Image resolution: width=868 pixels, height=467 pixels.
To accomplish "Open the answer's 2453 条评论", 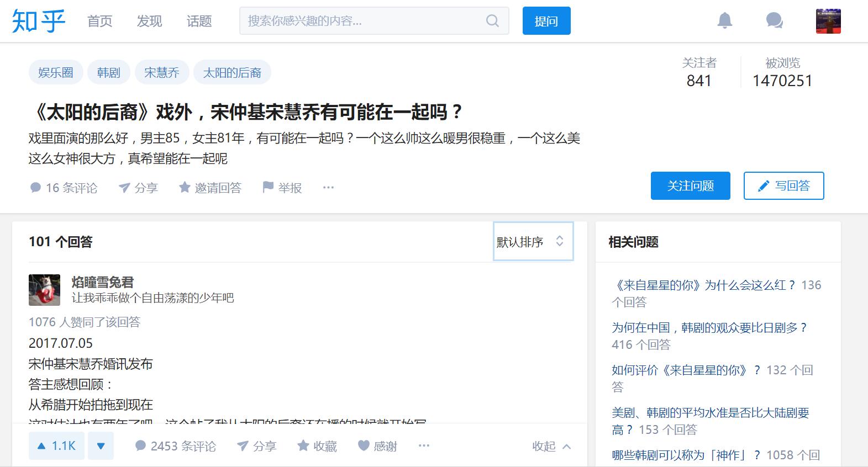I will [176, 446].
